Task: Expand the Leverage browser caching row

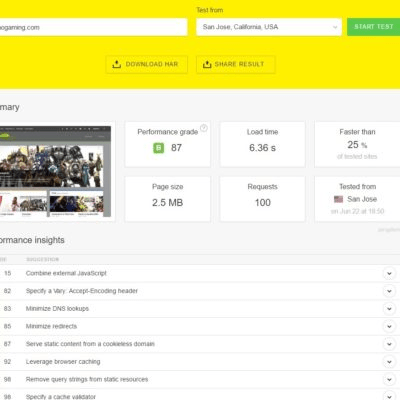Action: (x=389, y=362)
